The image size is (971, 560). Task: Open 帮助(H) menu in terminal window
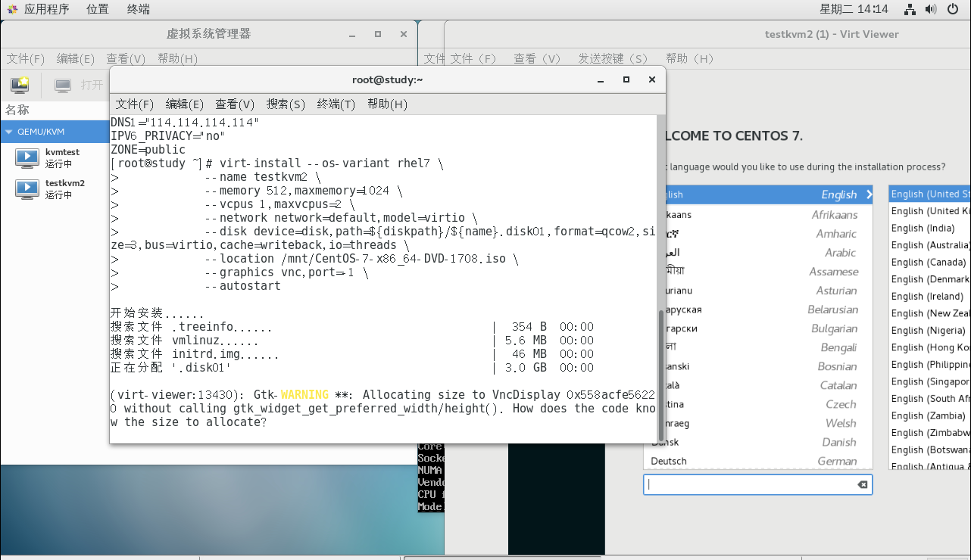[x=387, y=104]
